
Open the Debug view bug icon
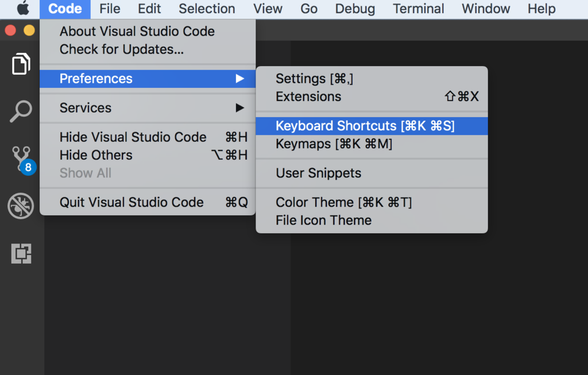point(21,206)
